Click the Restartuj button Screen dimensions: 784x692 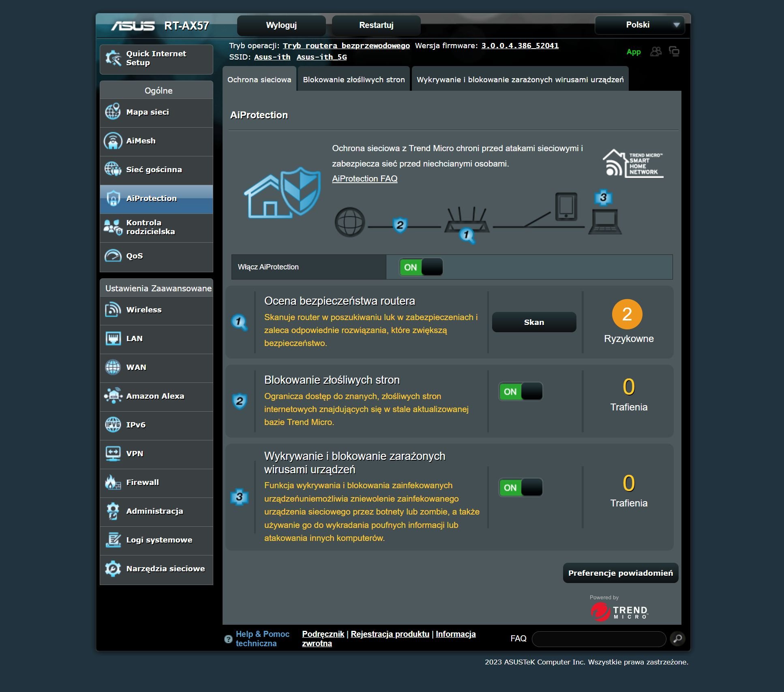pos(376,25)
